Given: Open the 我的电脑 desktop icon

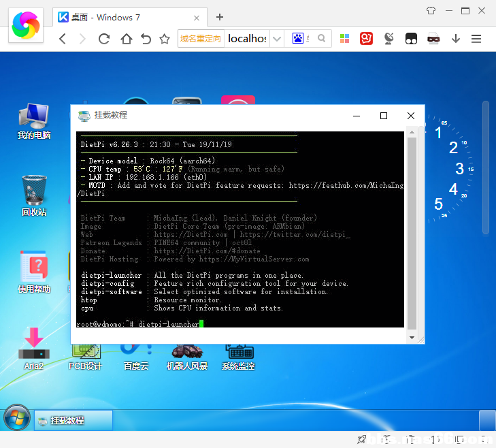Looking at the screenshot, I should [34, 121].
